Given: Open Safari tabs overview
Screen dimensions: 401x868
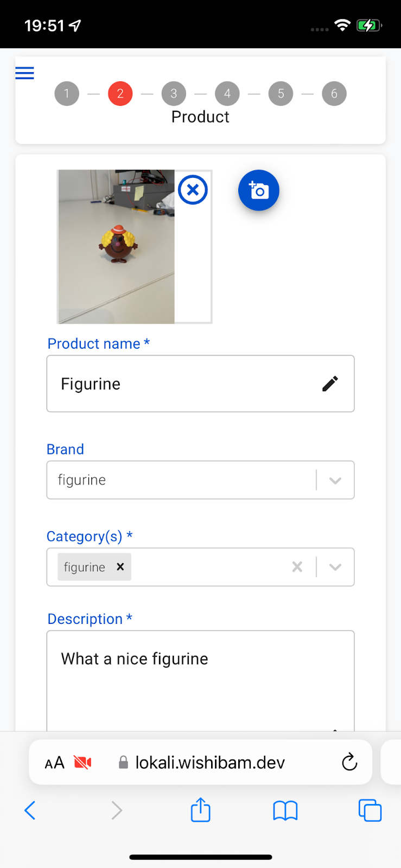Looking at the screenshot, I should [x=370, y=810].
